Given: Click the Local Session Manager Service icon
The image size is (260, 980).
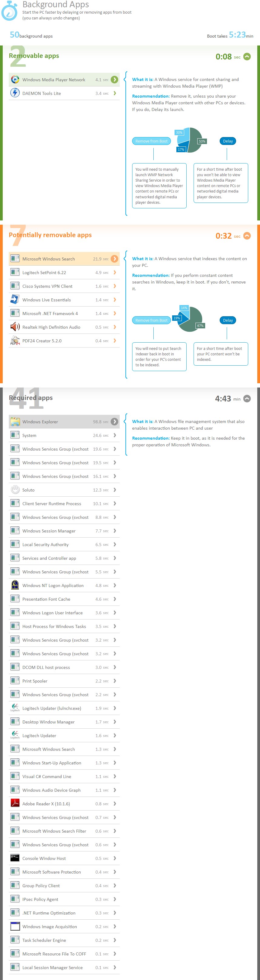Looking at the screenshot, I should pyautogui.click(x=15, y=968).
